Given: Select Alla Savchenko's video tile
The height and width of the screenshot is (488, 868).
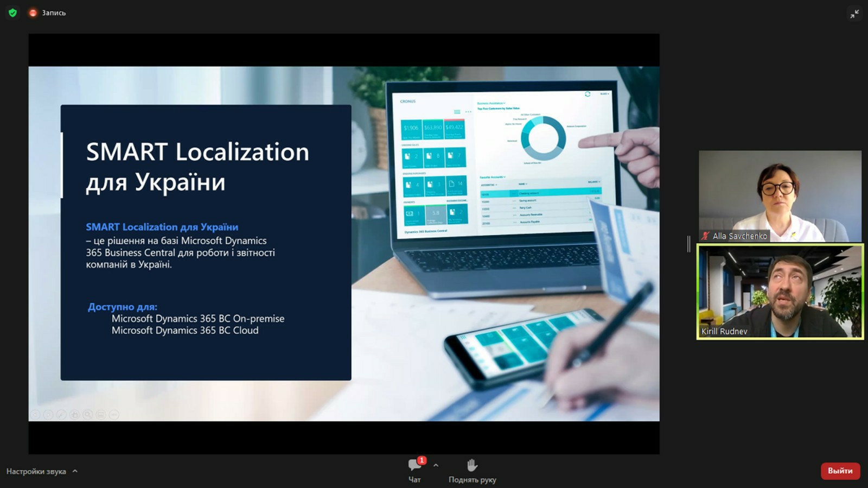Looking at the screenshot, I should coord(780,195).
